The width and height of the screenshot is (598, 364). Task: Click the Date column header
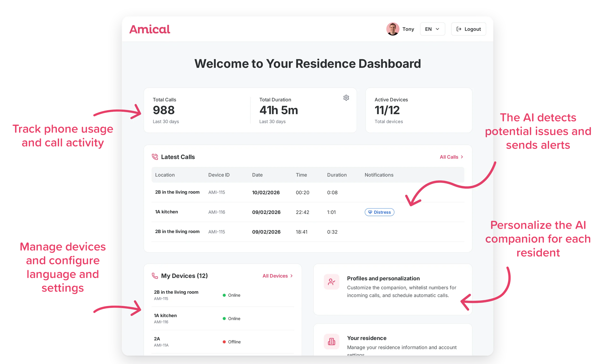pos(257,175)
